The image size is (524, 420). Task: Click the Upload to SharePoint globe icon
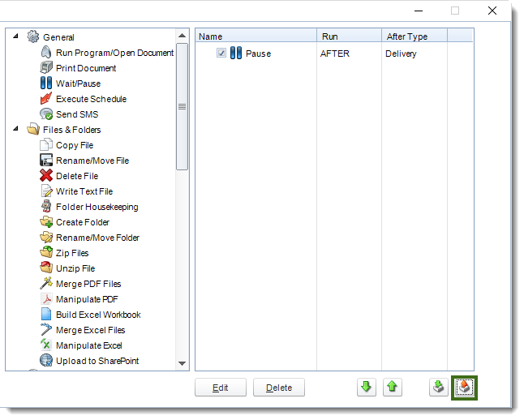[46, 360]
